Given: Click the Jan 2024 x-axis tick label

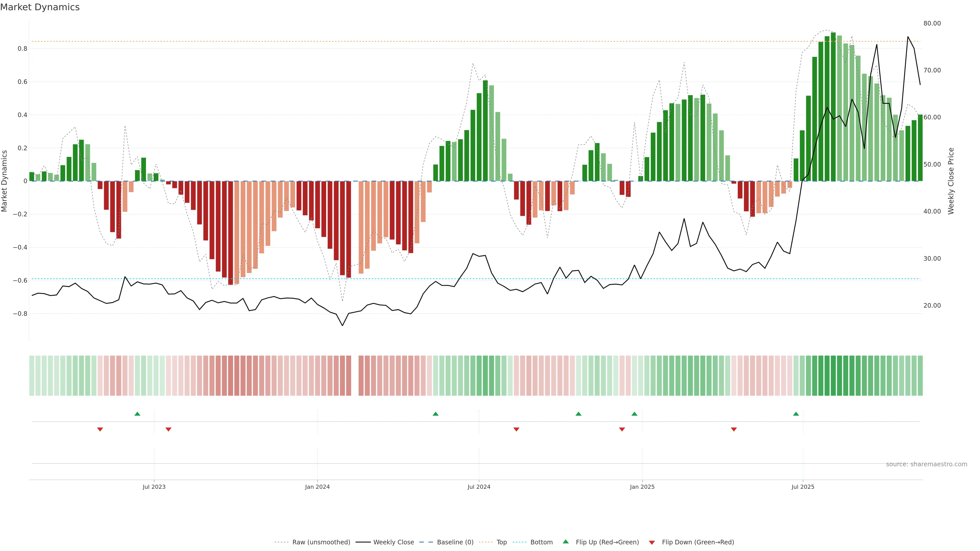Looking at the screenshot, I should tap(317, 487).
